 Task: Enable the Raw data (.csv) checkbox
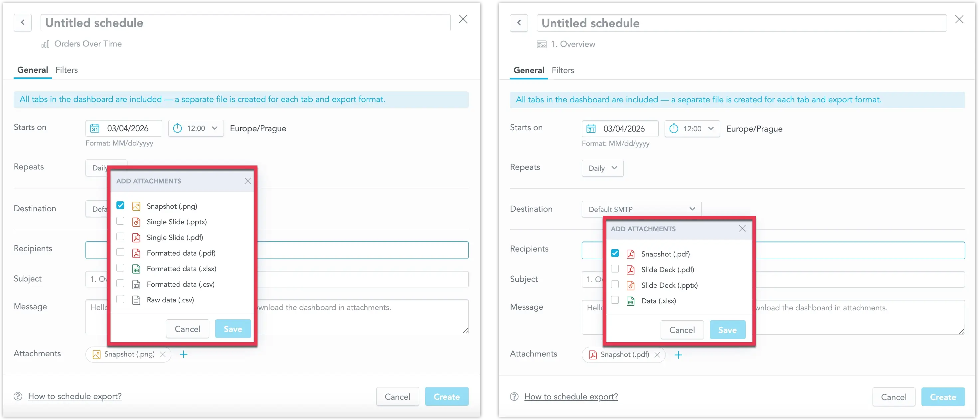(x=120, y=299)
